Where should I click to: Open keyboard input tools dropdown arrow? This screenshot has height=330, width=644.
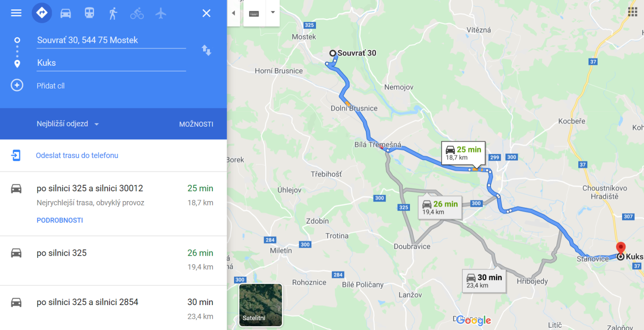273,12
